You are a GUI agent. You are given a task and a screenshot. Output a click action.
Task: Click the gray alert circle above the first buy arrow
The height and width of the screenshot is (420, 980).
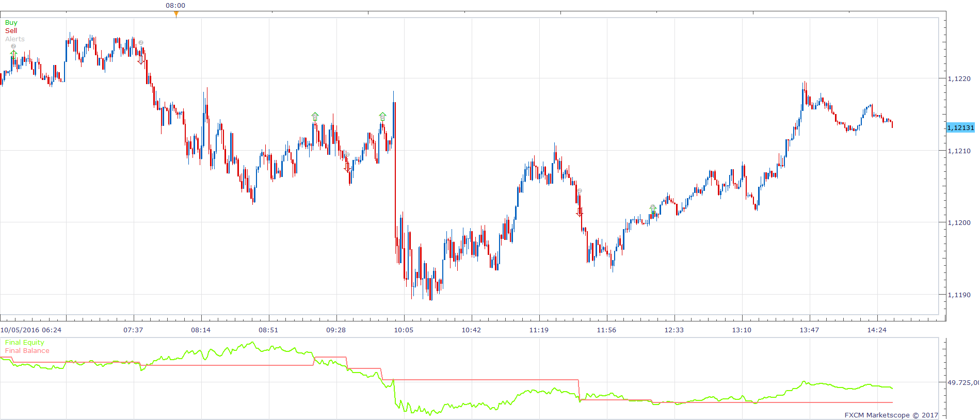(13, 46)
